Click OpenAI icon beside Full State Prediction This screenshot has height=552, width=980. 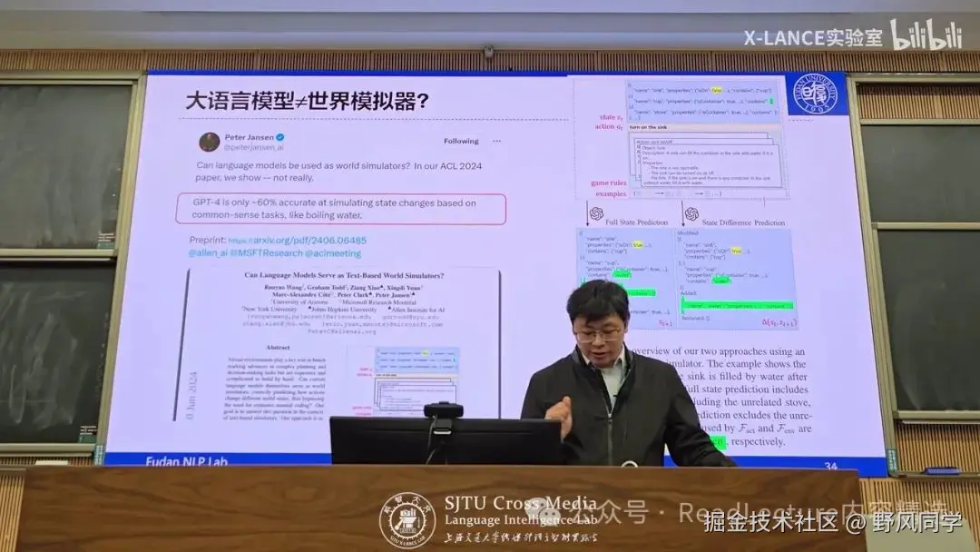tap(597, 214)
